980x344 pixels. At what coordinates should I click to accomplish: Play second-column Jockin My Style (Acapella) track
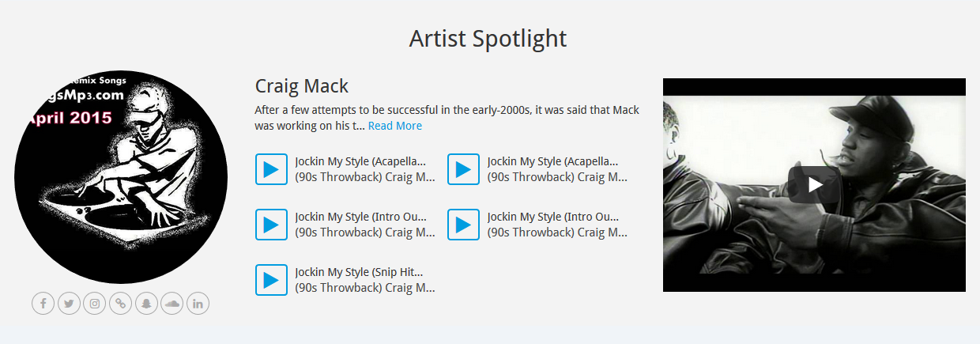(463, 169)
